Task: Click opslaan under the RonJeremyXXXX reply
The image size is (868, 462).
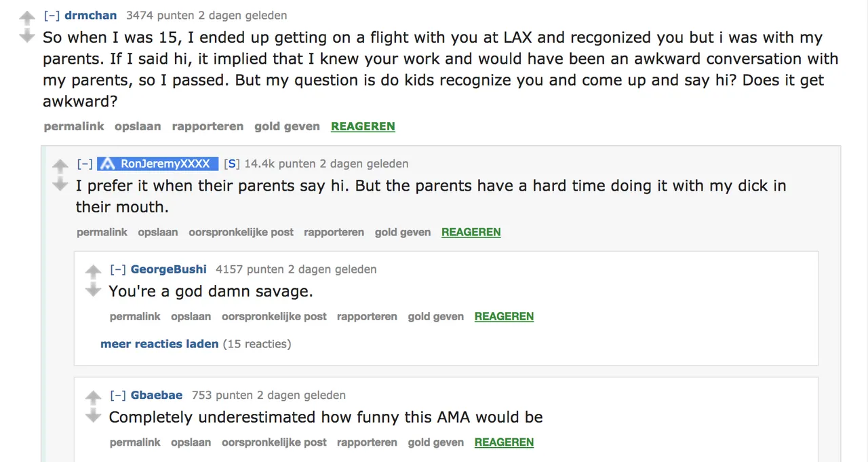Action: (158, 232)
